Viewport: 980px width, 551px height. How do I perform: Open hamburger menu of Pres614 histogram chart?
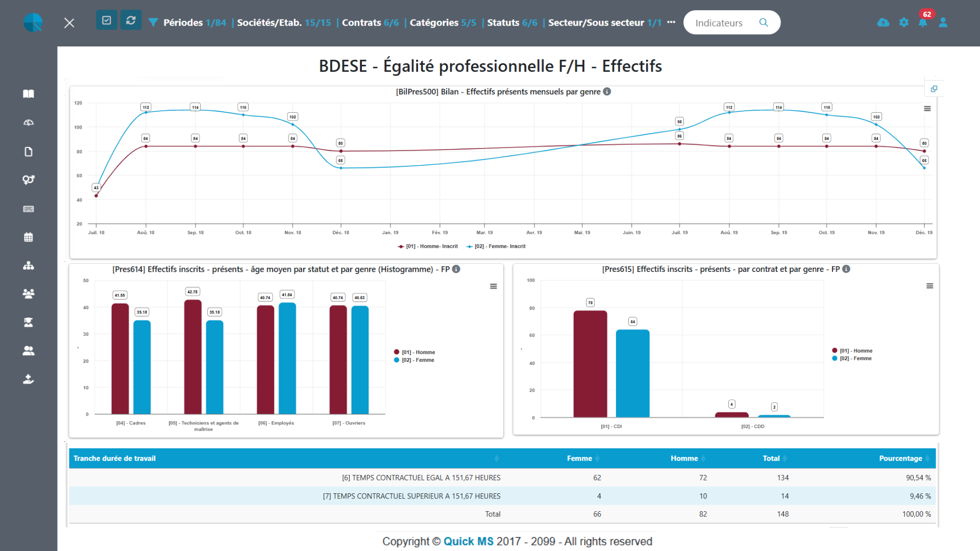(x=494, y=286)
